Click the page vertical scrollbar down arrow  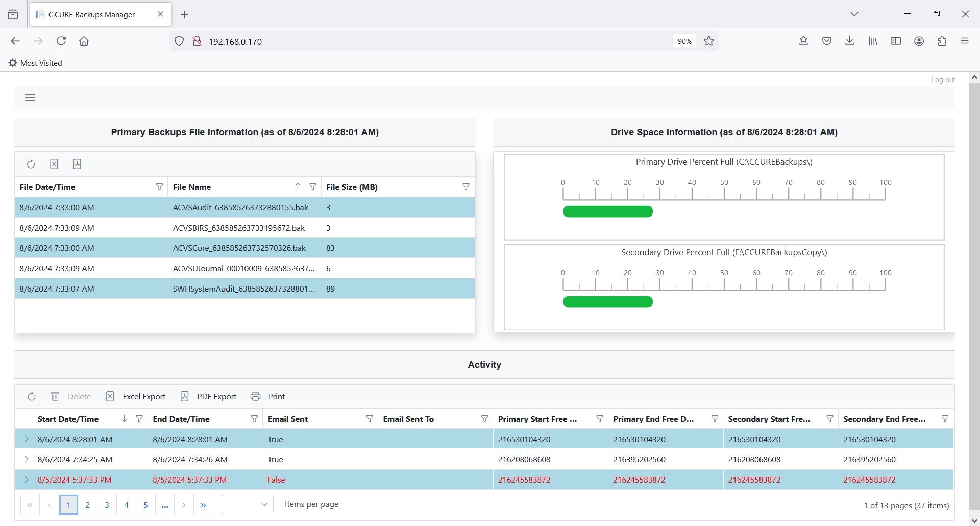(974, 520)
